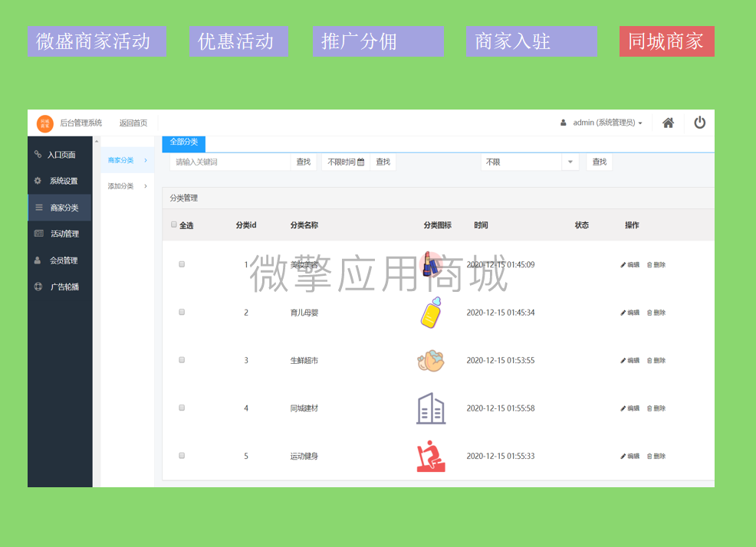The width and height of the screenshot is (756, 547).
Task: Click the card icon for 活动管理
Action: click(39, 233)
